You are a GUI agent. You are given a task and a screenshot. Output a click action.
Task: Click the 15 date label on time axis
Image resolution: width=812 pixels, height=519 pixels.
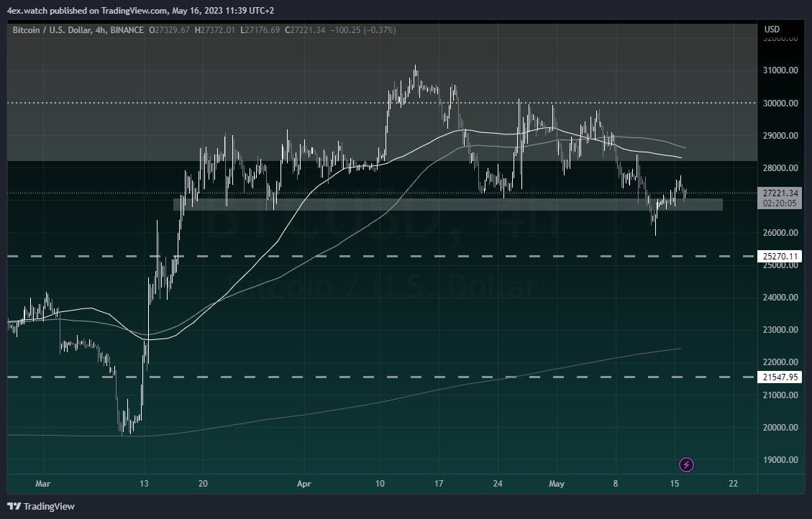[x=674, y=484]
